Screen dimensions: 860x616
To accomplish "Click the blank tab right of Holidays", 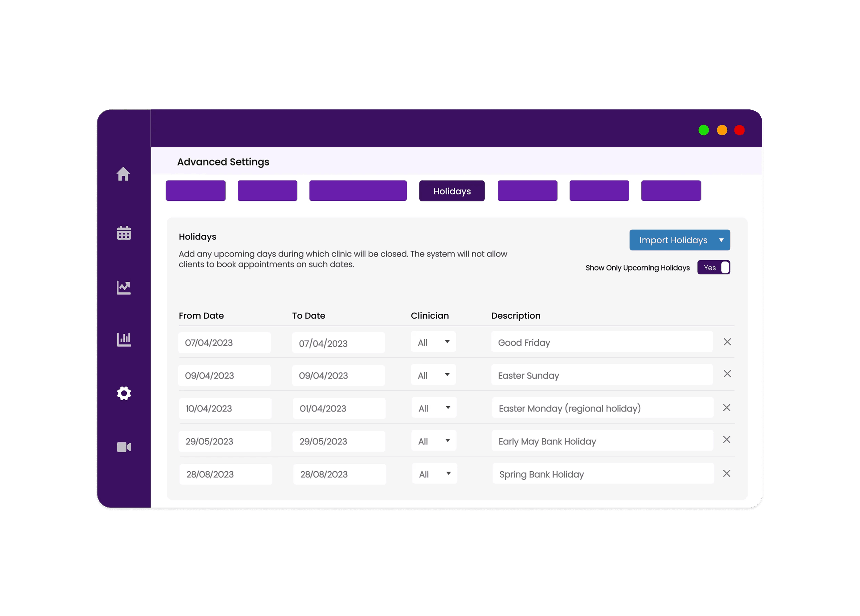I will (x=527, y=191).
